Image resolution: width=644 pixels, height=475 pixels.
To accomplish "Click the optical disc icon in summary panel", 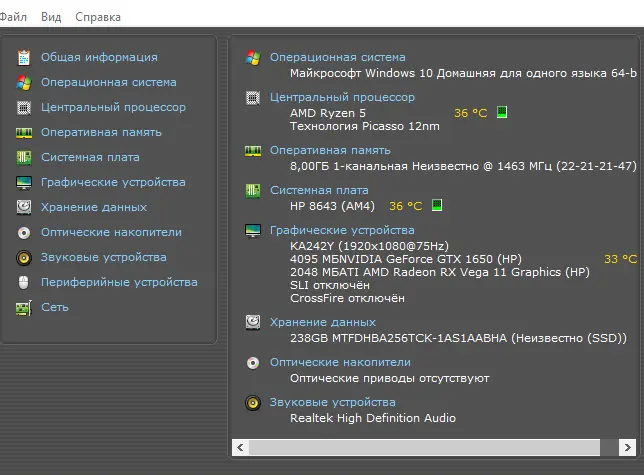I will (253, 363).
